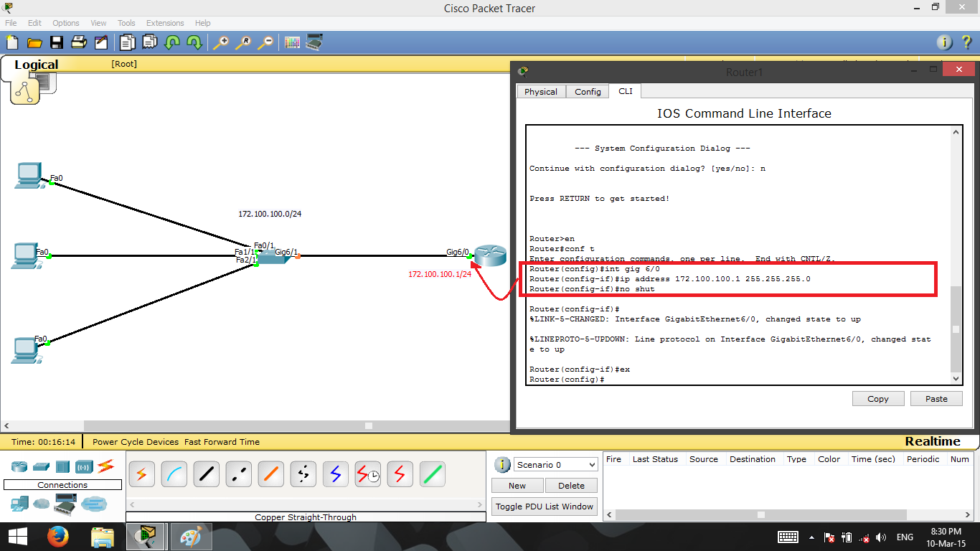
Task: Click the Open file folder icon
Action: pos(34,42)
